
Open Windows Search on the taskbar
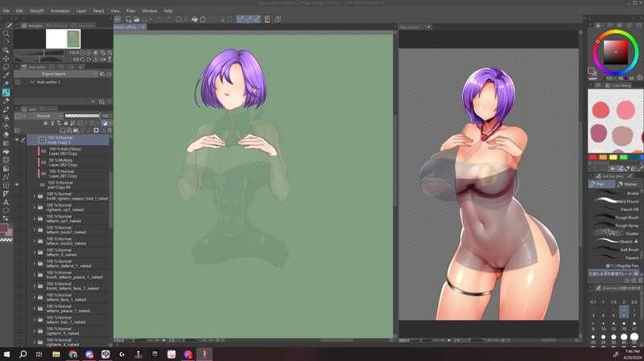[x=23, y=354]
